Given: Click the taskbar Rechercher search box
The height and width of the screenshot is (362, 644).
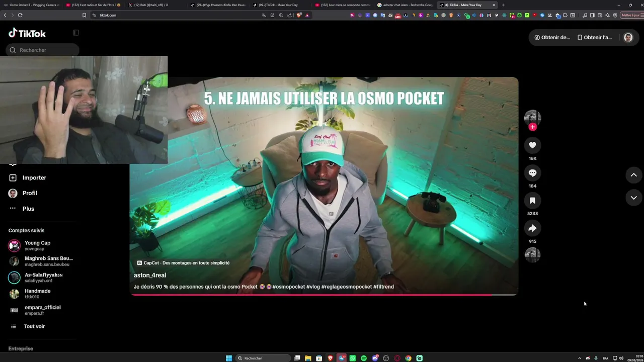Looking at the screenshot, I should (x=263, y=358).
